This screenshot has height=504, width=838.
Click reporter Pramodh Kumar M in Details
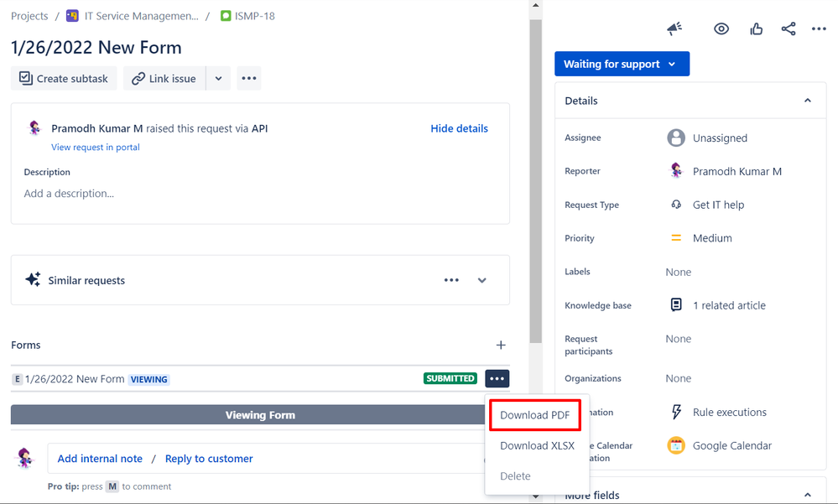(737, 171)
